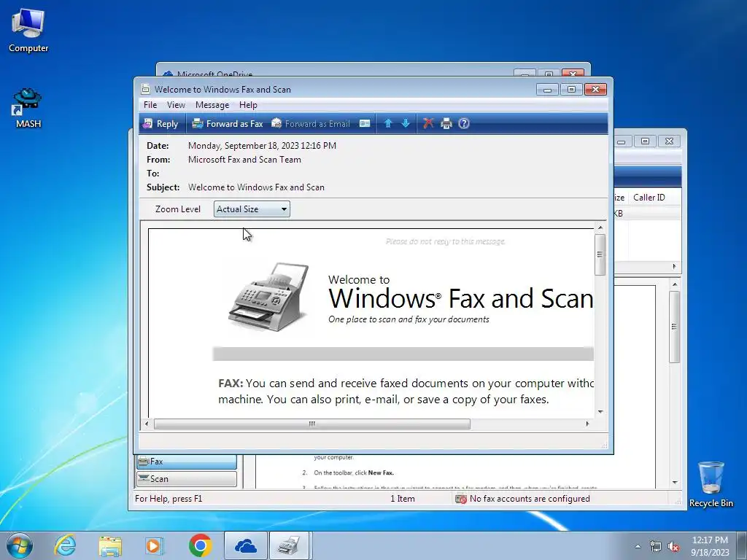747x560 pixels.
Task: Click scroll right arrow in background fax list
Action: [x=674, y=267]
